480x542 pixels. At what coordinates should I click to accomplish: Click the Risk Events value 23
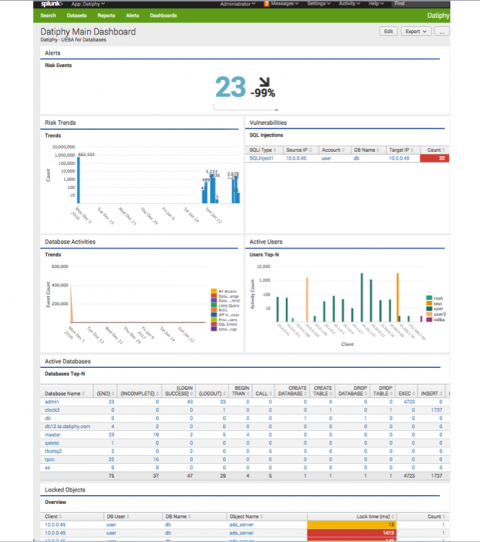click(x=230, y=87)
